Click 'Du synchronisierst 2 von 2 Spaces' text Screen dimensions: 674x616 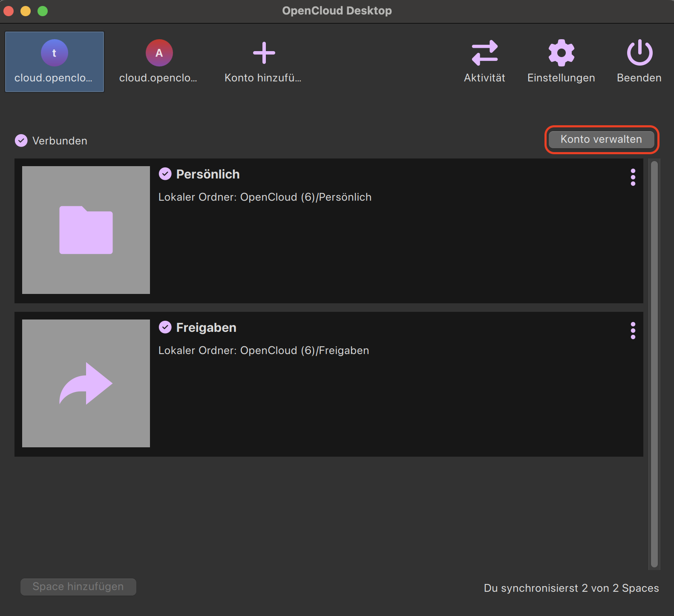(x=571, y=588)
